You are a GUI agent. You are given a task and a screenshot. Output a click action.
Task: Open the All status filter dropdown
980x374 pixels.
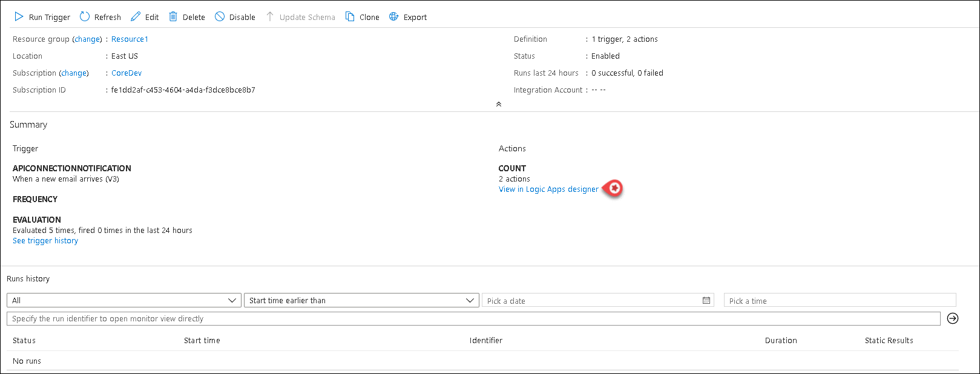(x=124, y=301)
